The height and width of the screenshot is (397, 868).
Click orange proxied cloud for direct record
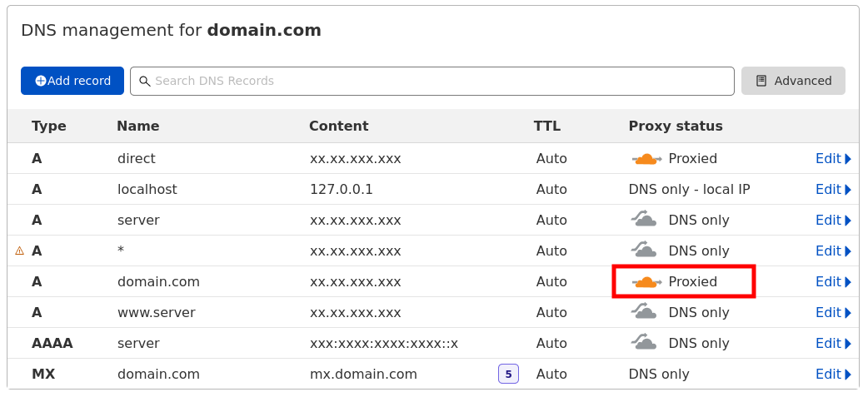point(646,159)
